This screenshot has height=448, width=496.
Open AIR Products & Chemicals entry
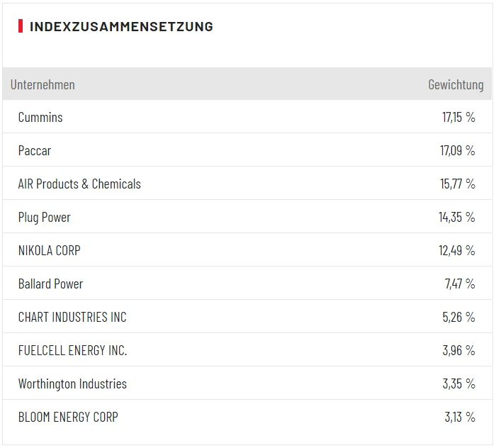pyautogui.click(x=79, y=184)
